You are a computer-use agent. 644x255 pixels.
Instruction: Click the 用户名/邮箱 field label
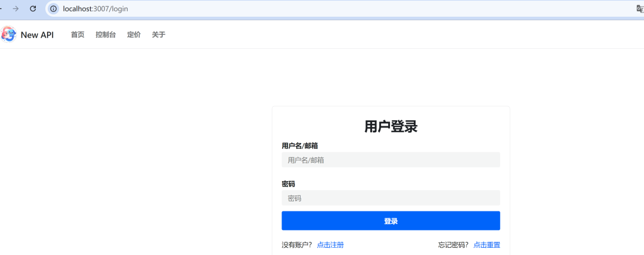[300, 146]
